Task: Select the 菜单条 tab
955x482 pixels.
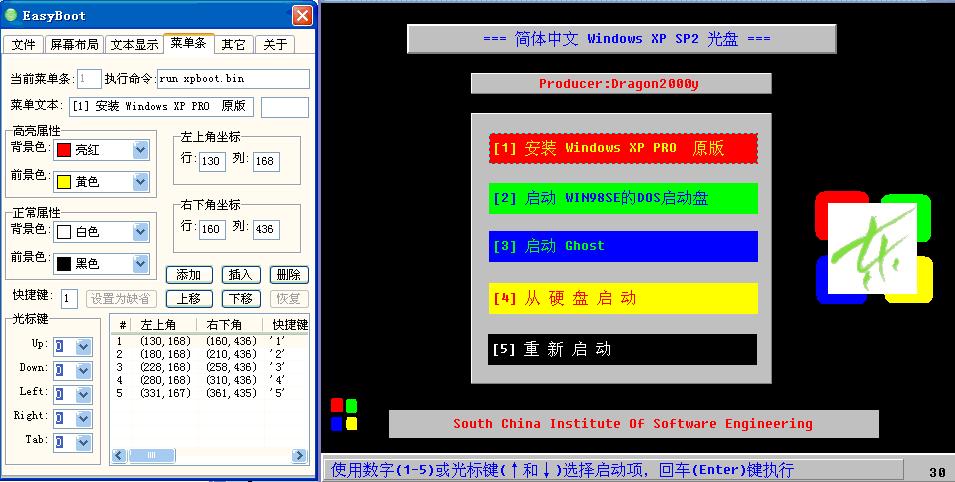Action: [x=188, y=43]
